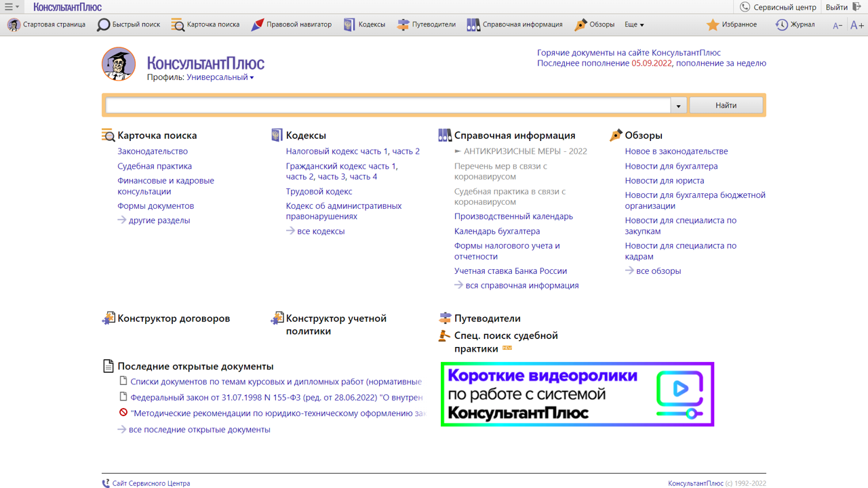The image size is (868, 488).
Task: Click the Найти search button
Action: (x=726, y=105)
